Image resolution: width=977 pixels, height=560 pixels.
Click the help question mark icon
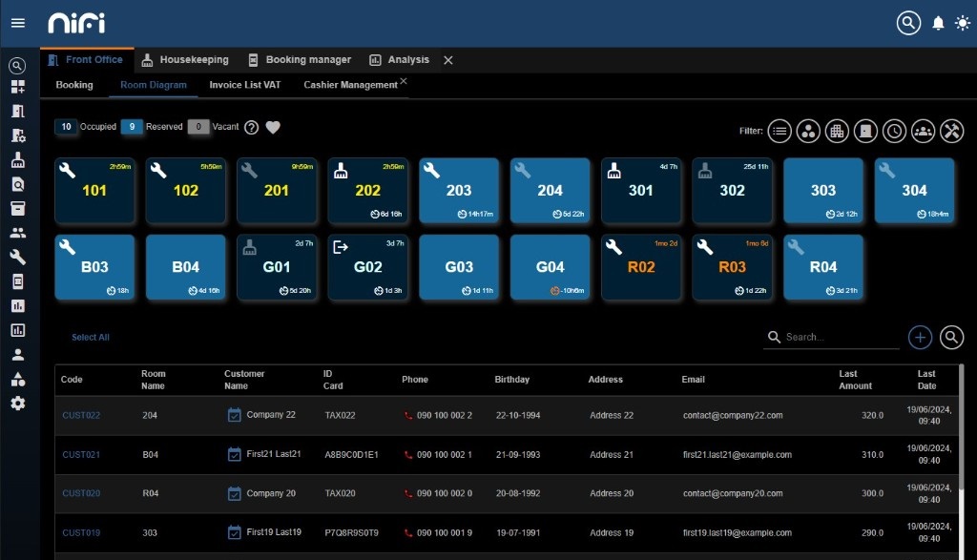coord(251,127)
